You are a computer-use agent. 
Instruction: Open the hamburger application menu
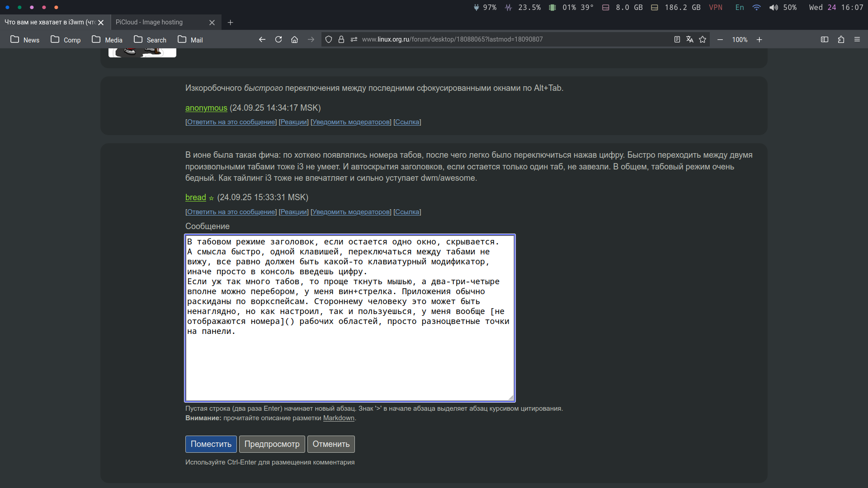coord(857,40)
